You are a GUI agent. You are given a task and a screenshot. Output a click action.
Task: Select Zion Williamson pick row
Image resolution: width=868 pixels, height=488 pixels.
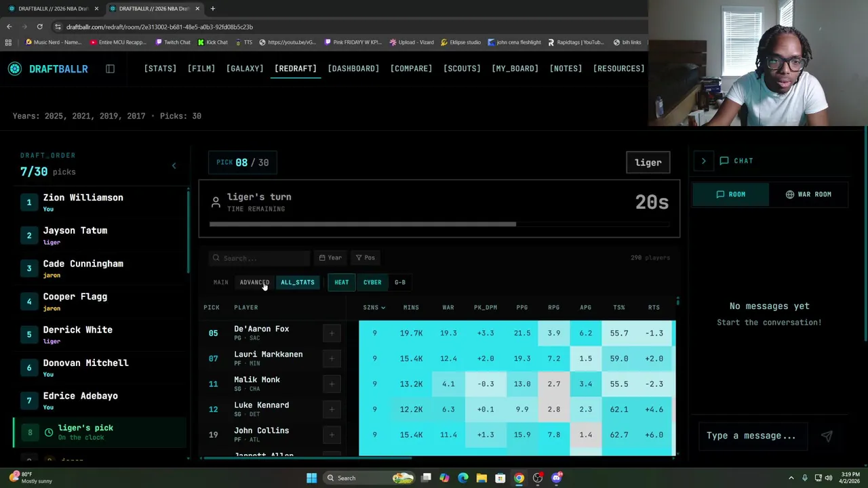coord(100,202)
